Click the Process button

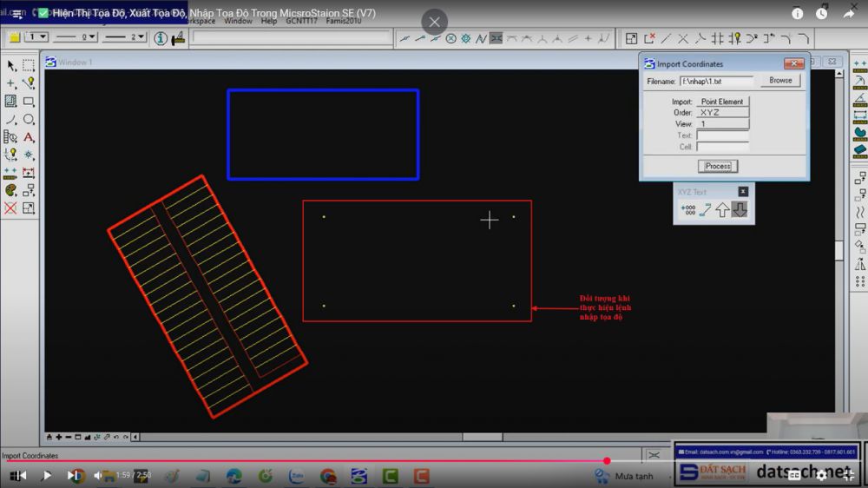coord(717,166)
